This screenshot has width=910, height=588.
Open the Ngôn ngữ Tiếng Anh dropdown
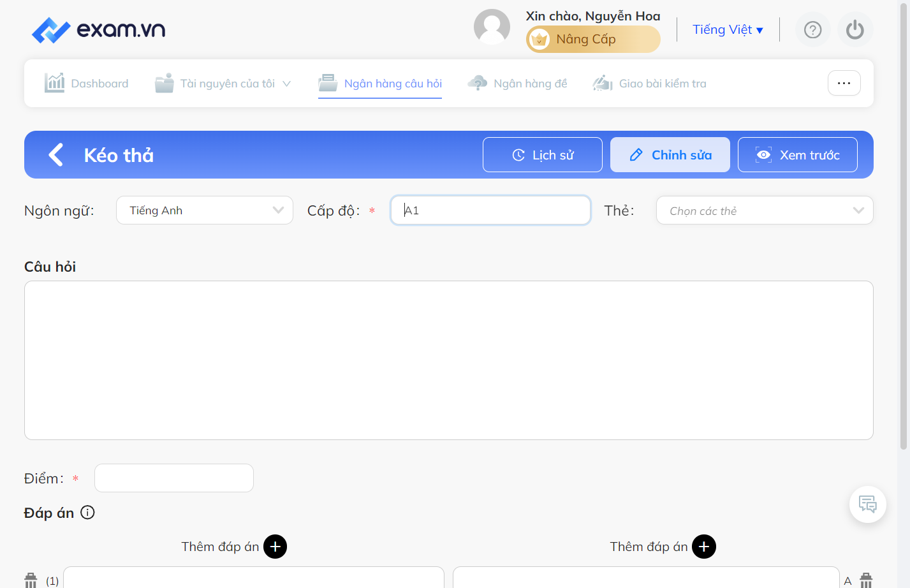204,210
